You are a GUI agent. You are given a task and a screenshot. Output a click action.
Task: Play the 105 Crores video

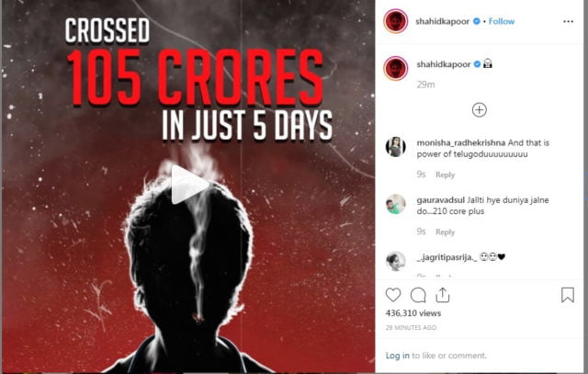pos(189,185)
